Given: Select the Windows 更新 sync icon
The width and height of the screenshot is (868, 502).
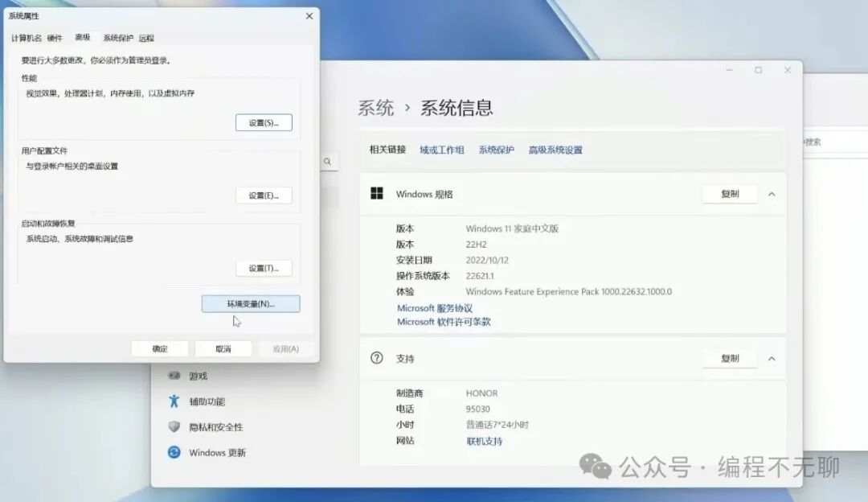Looking at the screenshot, I should [174, 452].
